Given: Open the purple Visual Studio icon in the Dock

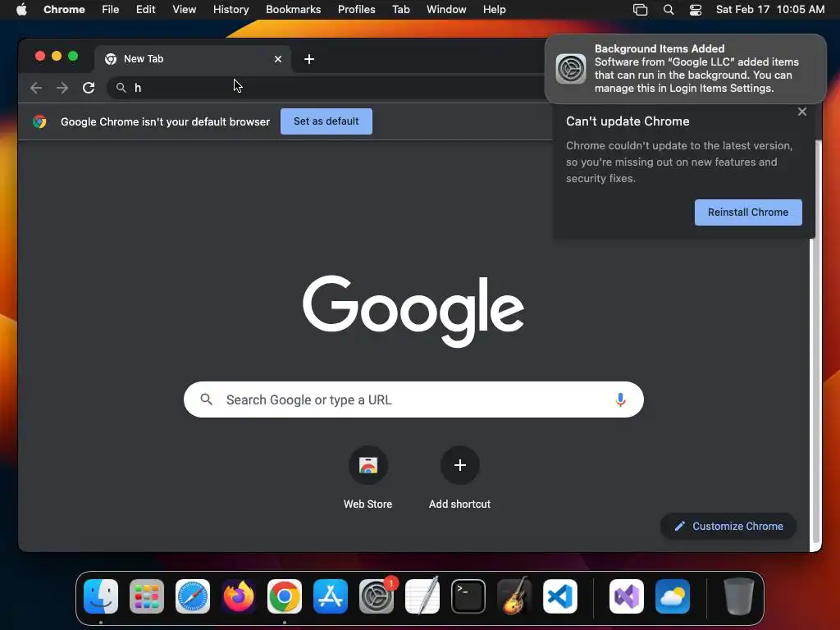Looking at the screenshot, I should (x=627, y=596).
